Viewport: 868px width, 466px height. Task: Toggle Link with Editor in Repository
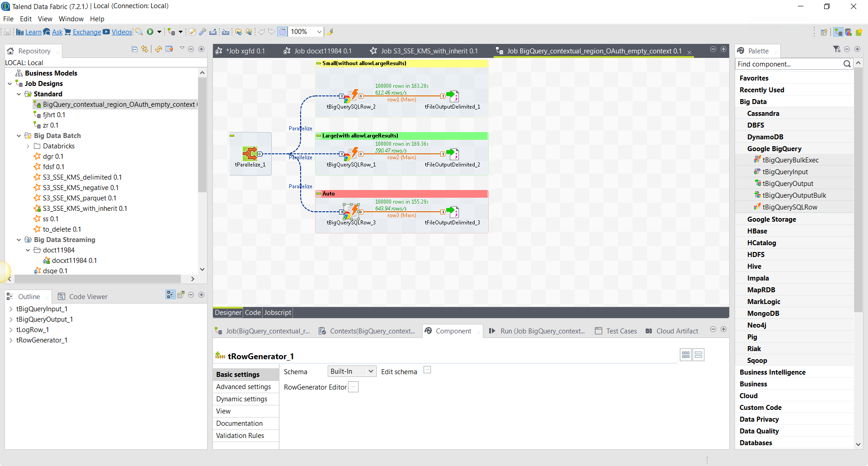[x=144, y=49]
